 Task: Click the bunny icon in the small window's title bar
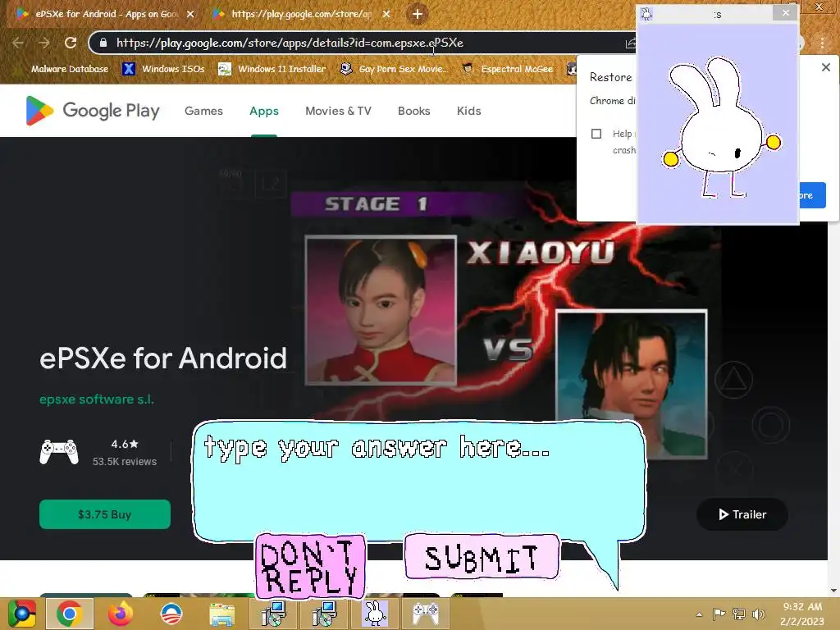click(x=646, y=14)
